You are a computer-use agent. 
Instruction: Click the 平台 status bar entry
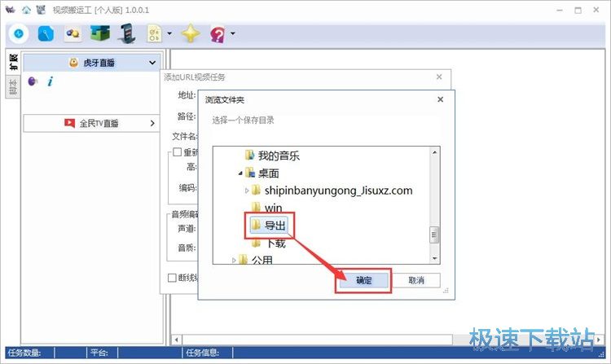point(99,353)
